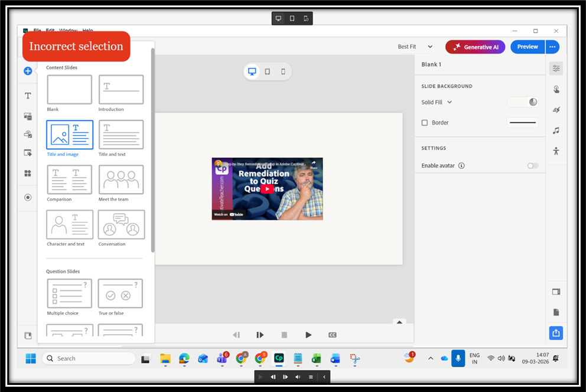The width and height of the screenshot is (586, 392).
Task: Open the Best Fit zoom dropdown
Action: click(415, 47)
